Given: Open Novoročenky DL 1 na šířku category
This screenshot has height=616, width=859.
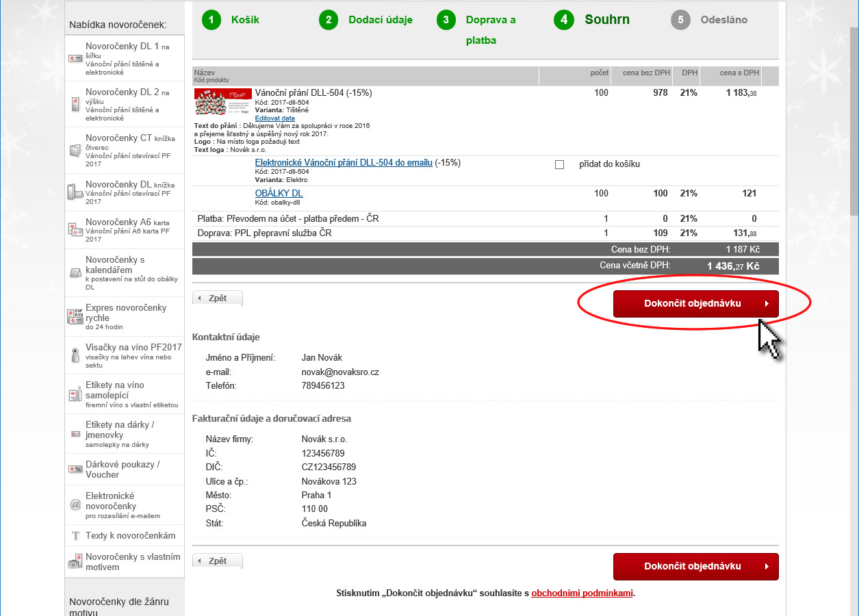Looking at the screenshot, I should [x=125, y=58].
